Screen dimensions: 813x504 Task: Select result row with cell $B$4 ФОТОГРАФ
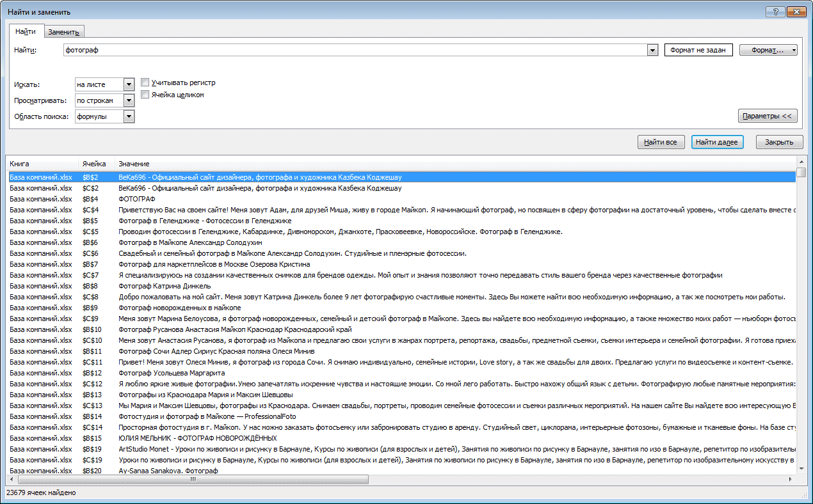402,199
